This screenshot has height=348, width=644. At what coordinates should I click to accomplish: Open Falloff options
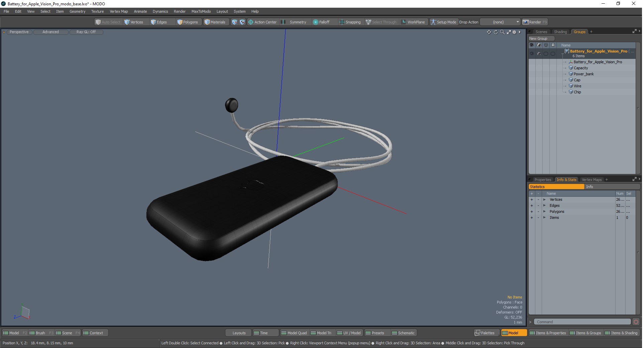pyautogui.click(x=321, y=22)
